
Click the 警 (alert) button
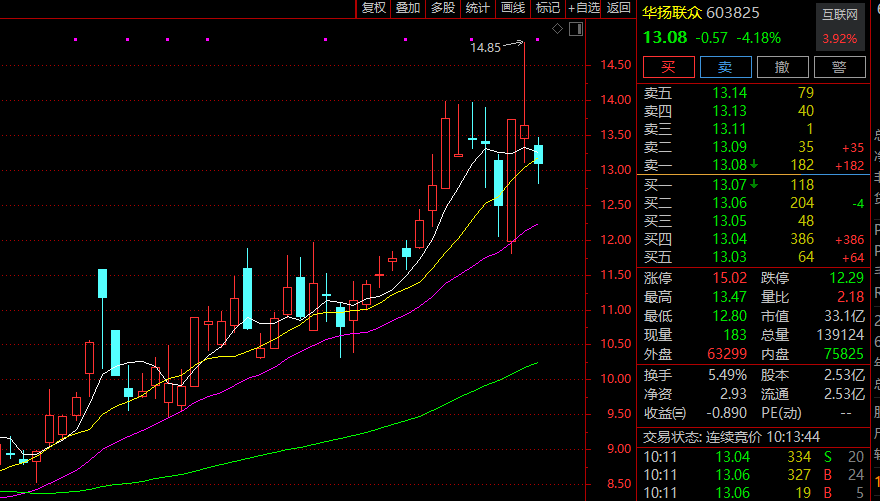(x=840, y=67)
